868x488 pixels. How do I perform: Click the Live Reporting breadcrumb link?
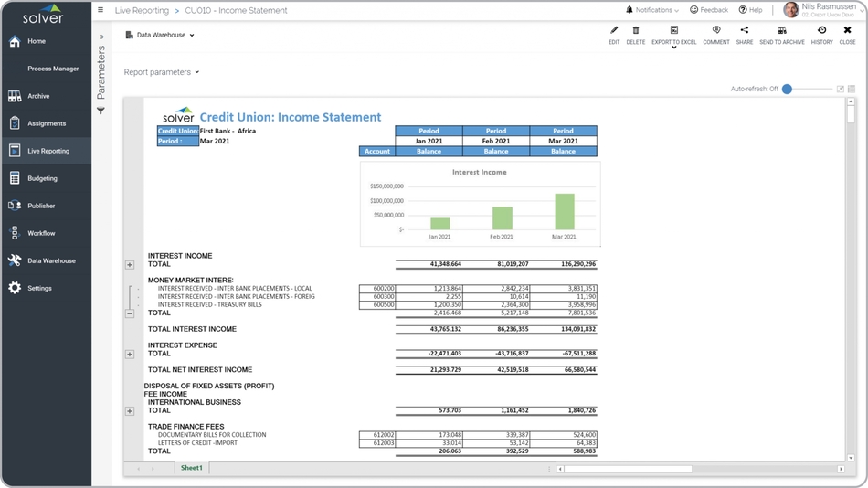(x=142, y=11)
